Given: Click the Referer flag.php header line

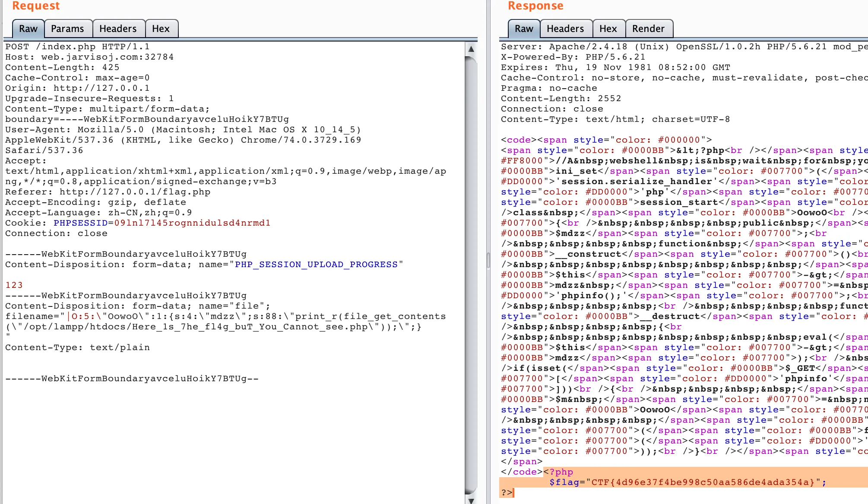Looking at the screenshot, I should [x=108, y=192].
